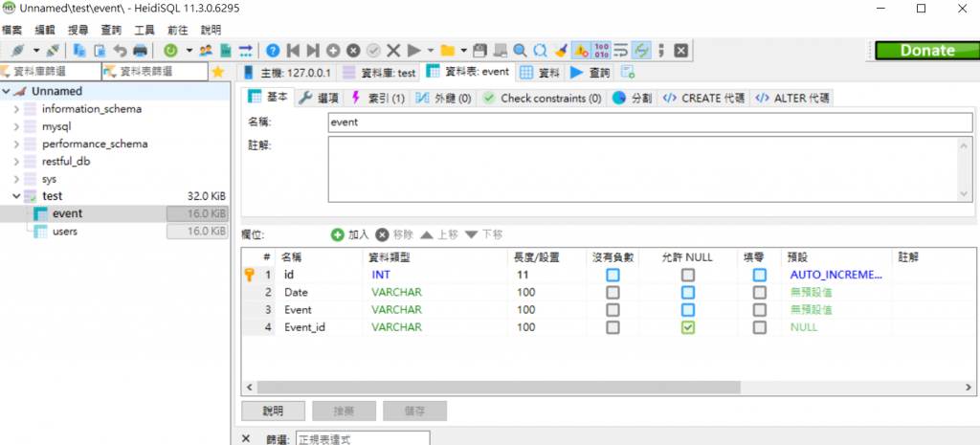Open the 工具 menu

tap(145, 30)
